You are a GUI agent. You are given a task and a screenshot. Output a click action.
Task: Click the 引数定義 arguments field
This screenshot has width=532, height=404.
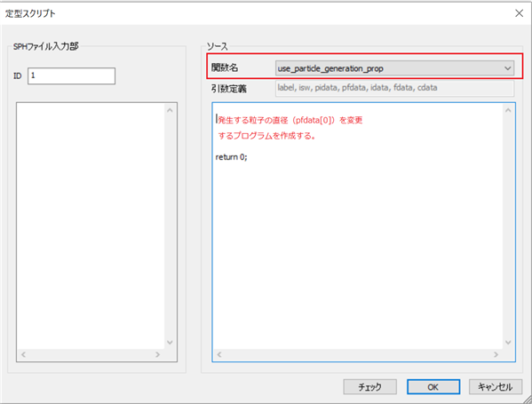(394, 88)
